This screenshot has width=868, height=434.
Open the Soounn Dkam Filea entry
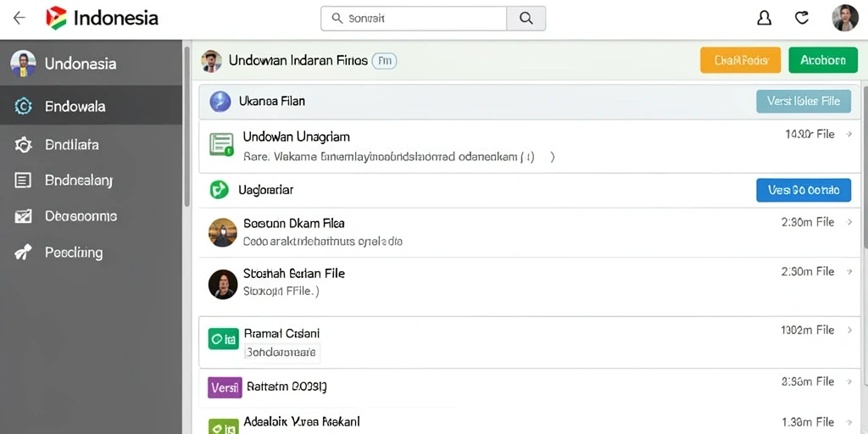pyautogui.click(x=530, y=232)
